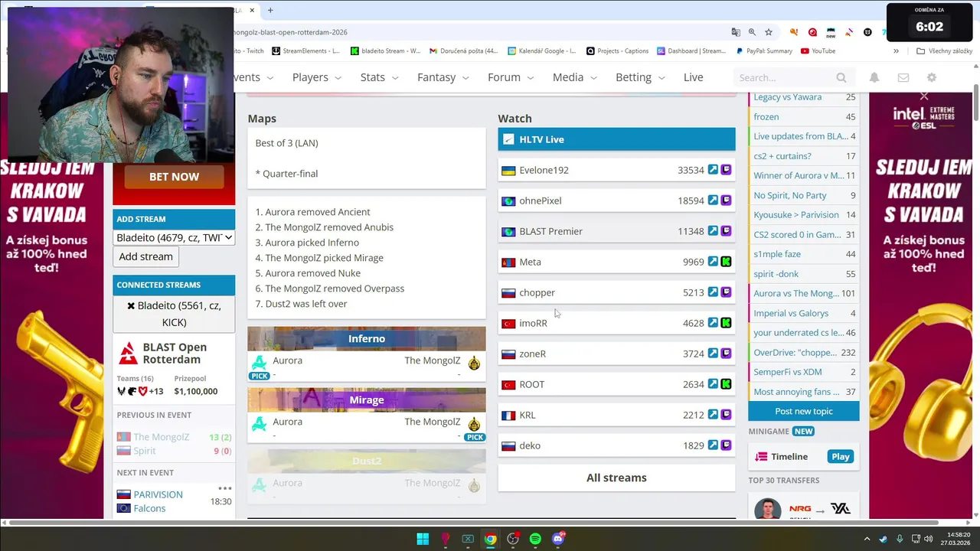Close the Intel Extreme Masters ad
Image resolution: width=980 pixels, height=551 pixels.
point(924,96)
